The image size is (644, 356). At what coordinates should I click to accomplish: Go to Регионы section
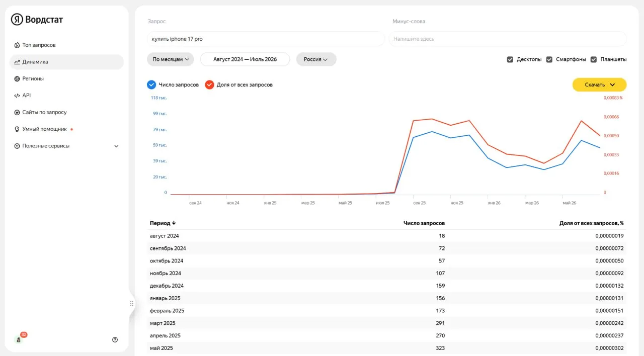66,79
